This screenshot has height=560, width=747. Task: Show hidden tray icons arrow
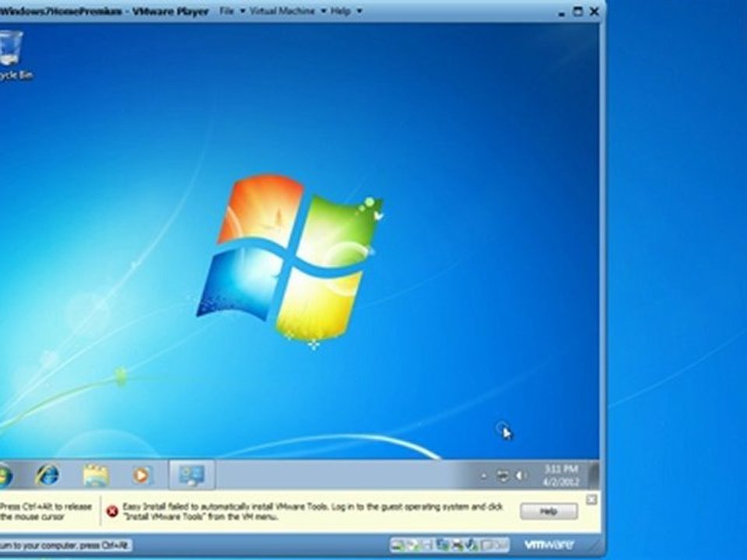(x=483, y=476)
